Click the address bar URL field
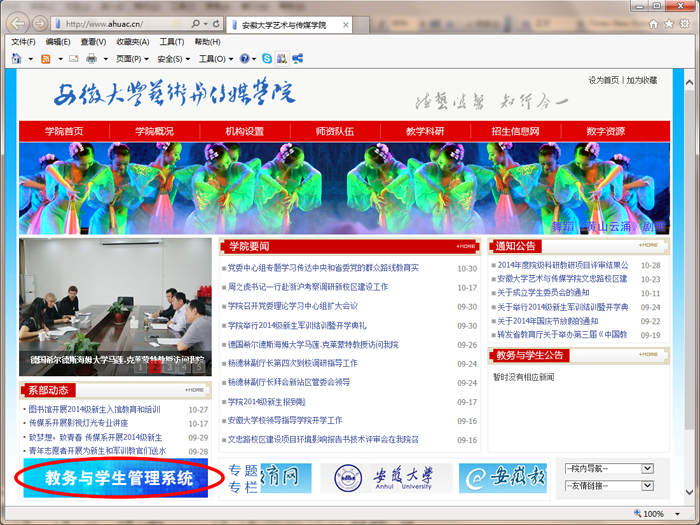The height and width of the screenshot is (525, 700). (120, 23)
